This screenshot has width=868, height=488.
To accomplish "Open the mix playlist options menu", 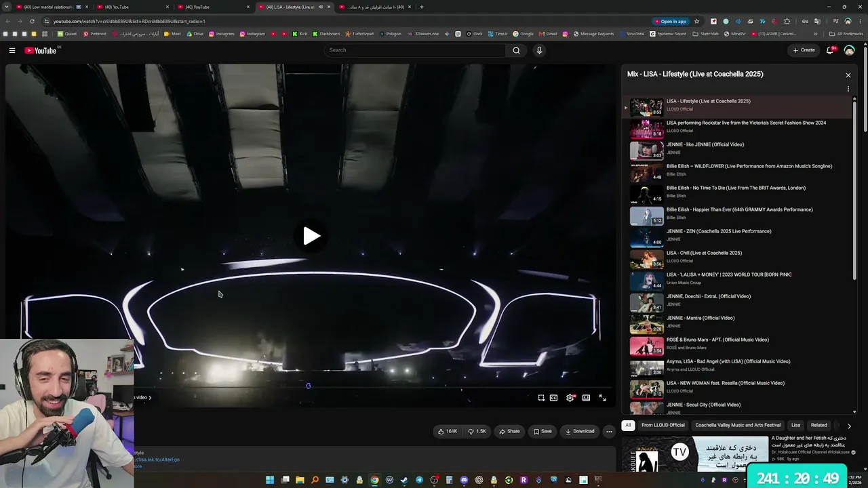I will pyautogui.click(x=848, y=89).
